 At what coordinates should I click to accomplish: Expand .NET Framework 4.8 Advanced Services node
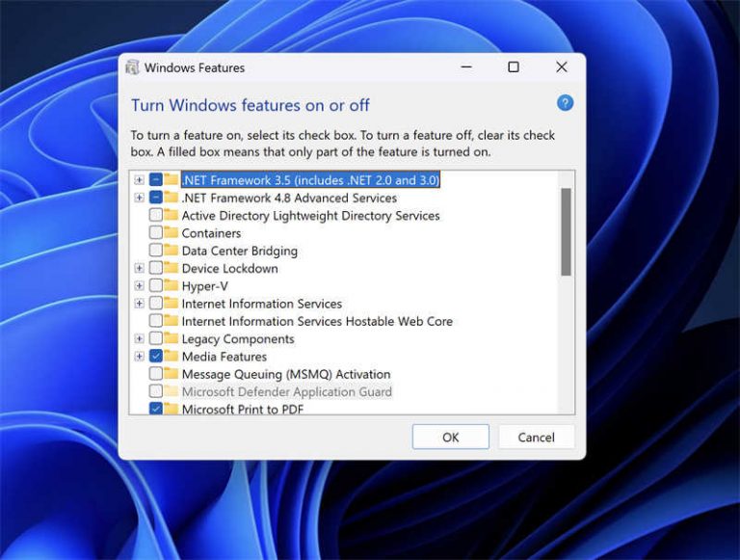139,198
